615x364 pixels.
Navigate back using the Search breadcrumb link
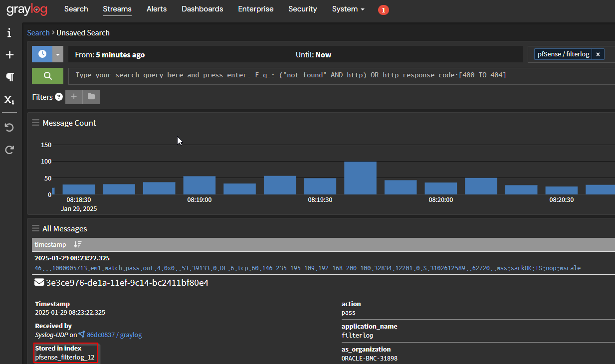click(x=38, y=32)
